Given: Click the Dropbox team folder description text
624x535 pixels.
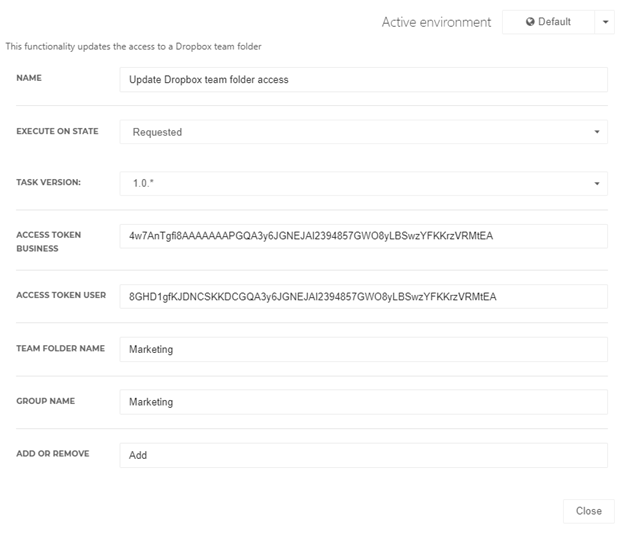Looking at the screenshot, I should point(133,47).
